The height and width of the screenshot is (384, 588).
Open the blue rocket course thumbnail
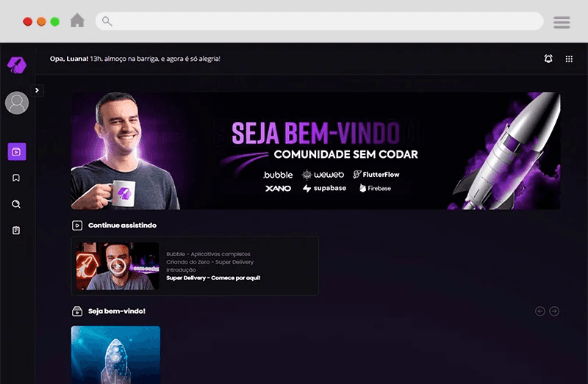[x=116, y=355]
